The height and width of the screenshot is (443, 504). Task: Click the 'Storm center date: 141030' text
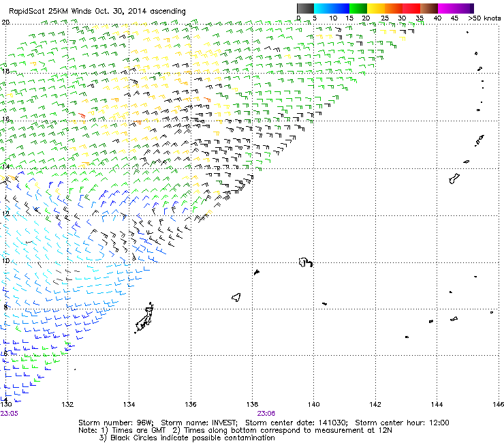coord(296,423)
